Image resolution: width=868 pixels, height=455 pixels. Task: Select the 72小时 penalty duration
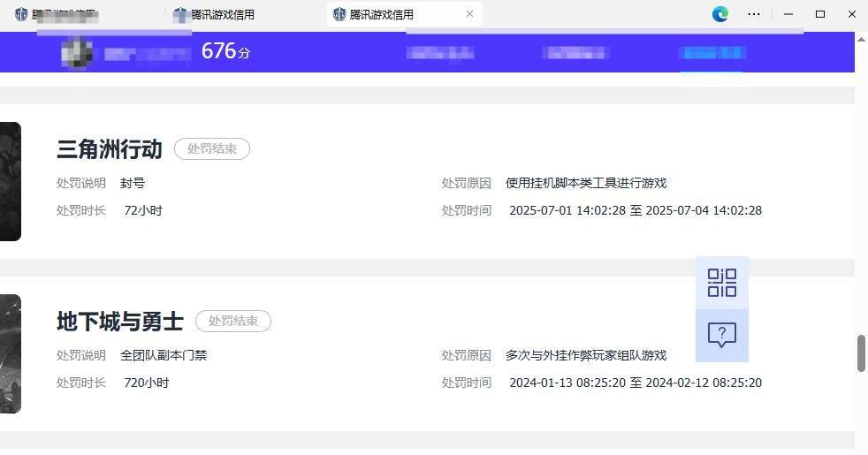pos(143,211)
